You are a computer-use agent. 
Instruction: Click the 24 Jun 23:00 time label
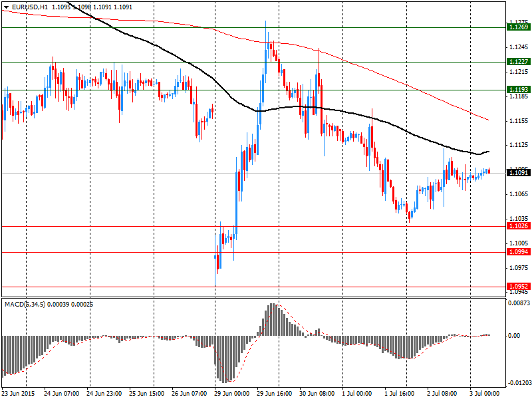[104, 394]
